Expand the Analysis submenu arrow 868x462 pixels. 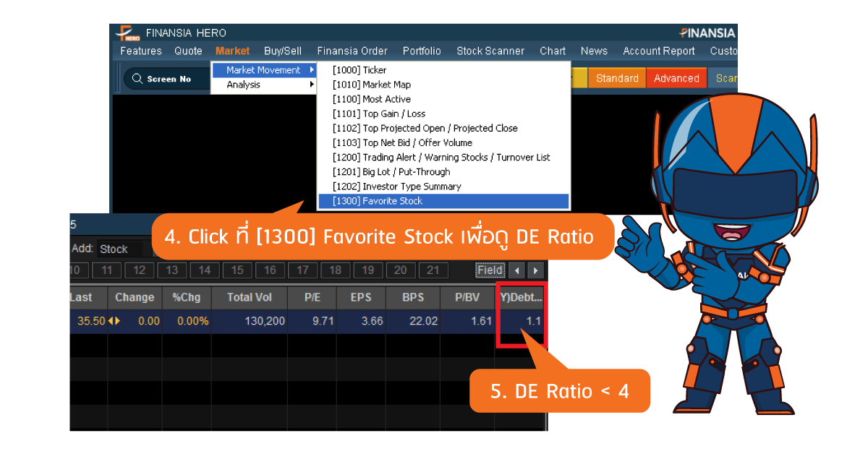[312, 85]
